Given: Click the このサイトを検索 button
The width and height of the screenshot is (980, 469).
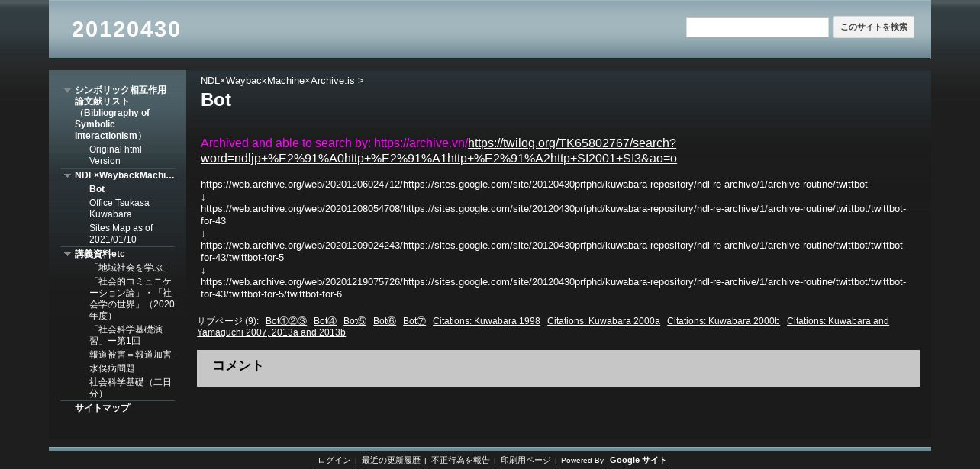Looking at the screenshot, I should (874, 27).
